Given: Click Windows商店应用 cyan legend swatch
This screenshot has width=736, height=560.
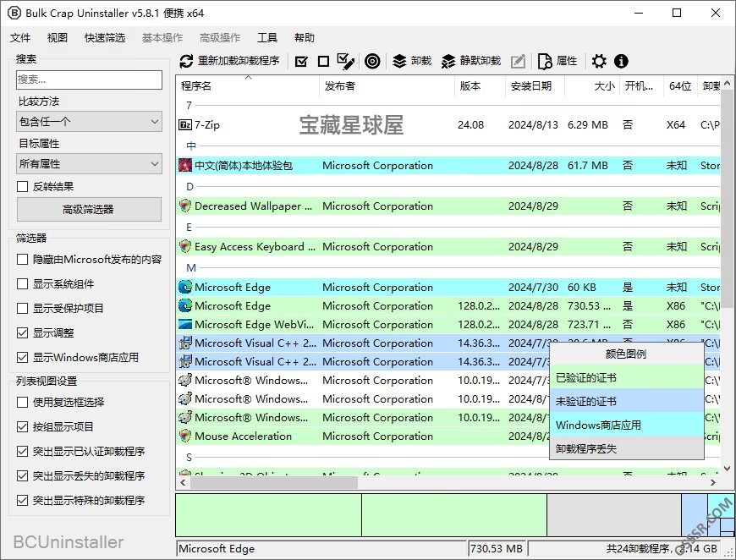Looking at the screenshot, I should pyautogui.click(x=626, y=425).
